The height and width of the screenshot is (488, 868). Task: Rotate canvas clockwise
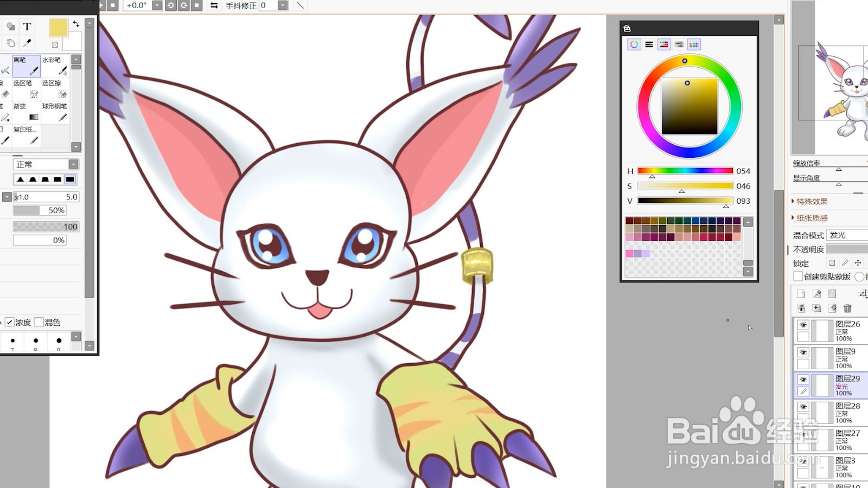(184, 5)
